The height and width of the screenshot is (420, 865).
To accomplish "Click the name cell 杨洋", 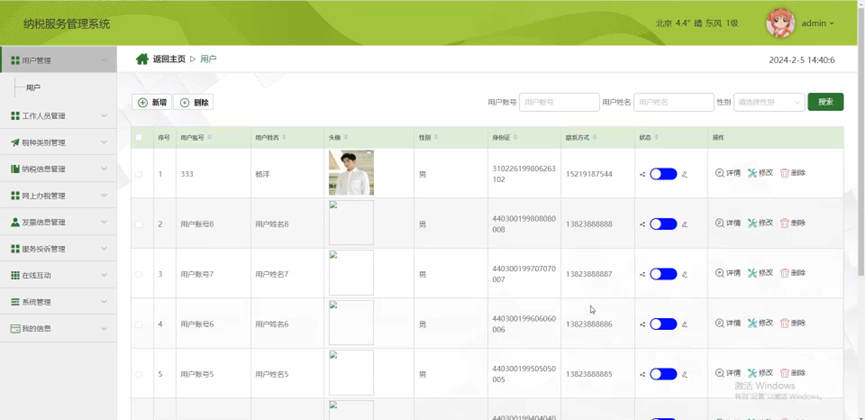I will 263,174.
